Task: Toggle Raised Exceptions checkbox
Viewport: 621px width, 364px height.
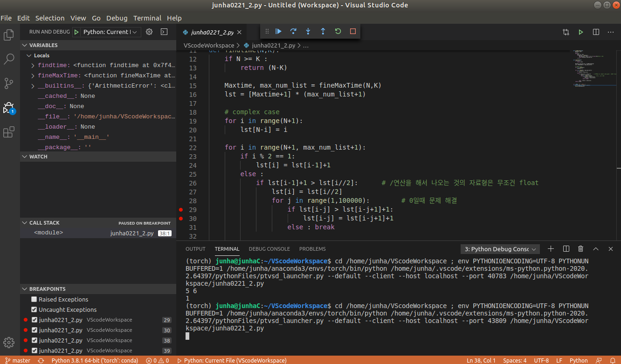Action: coord(34,299)
